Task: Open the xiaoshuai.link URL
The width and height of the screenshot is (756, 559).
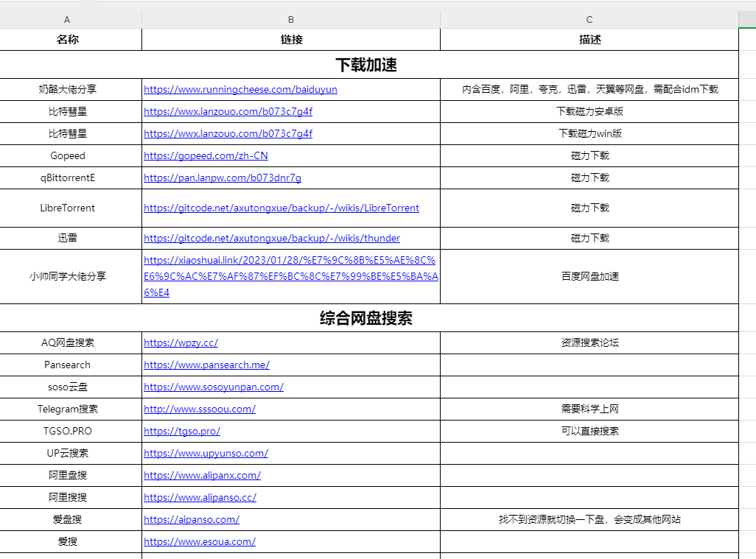Action: point(291,276)
